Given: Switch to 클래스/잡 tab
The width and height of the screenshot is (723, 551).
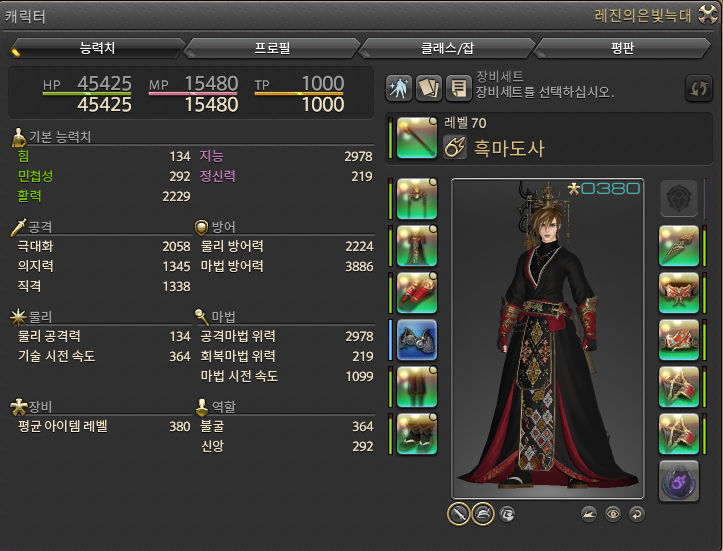Looking at the screenshot, I should (447, 48).
